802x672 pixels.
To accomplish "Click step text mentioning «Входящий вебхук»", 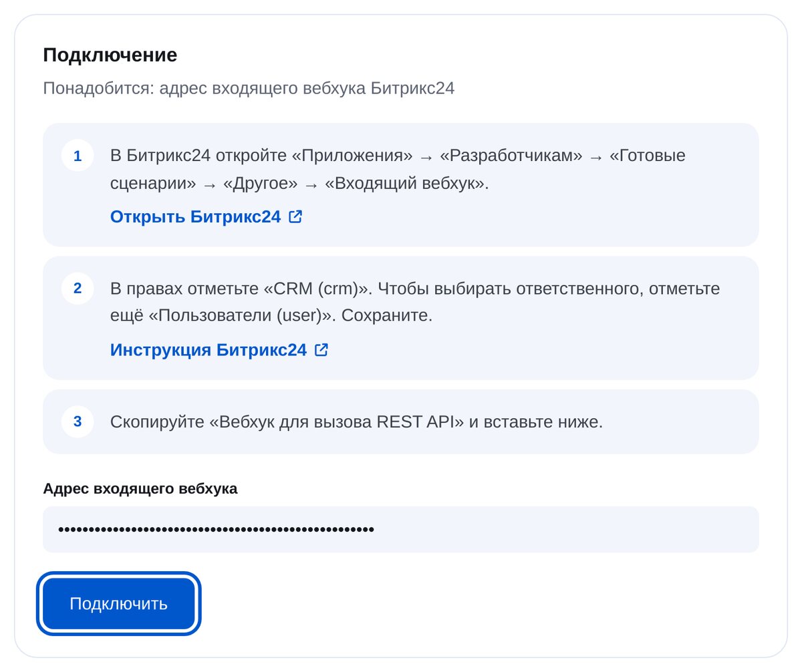I will click(x=398, y=170).
